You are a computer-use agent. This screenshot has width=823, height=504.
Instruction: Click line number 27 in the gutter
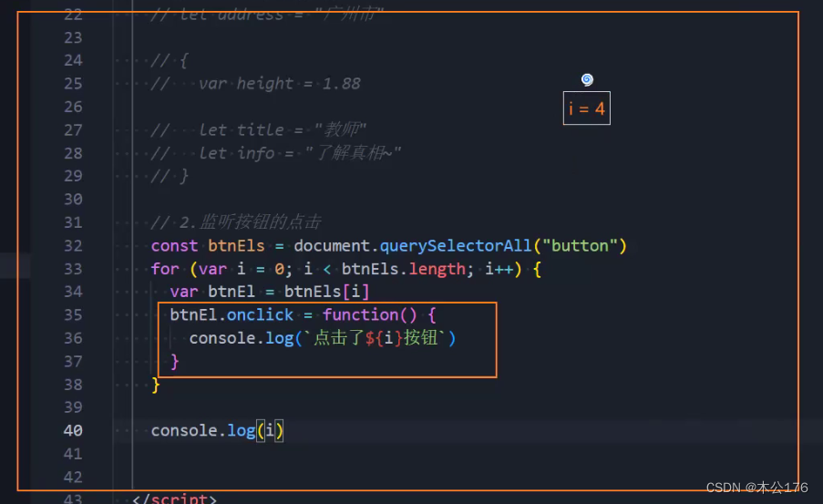pos(73,129)
